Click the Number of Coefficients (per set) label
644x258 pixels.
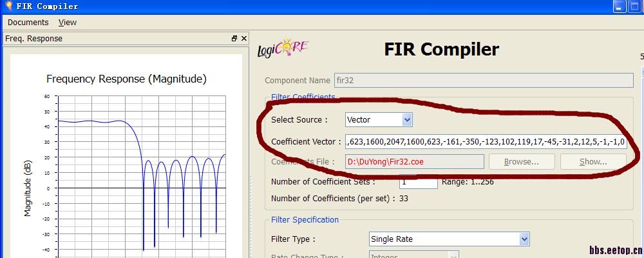click(333, 199)
